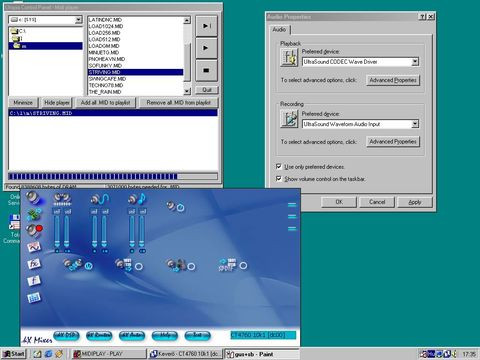Screen dimensions: 480x360
Task: Click the recording preferred device microphone icon
Action: (289, 119)
